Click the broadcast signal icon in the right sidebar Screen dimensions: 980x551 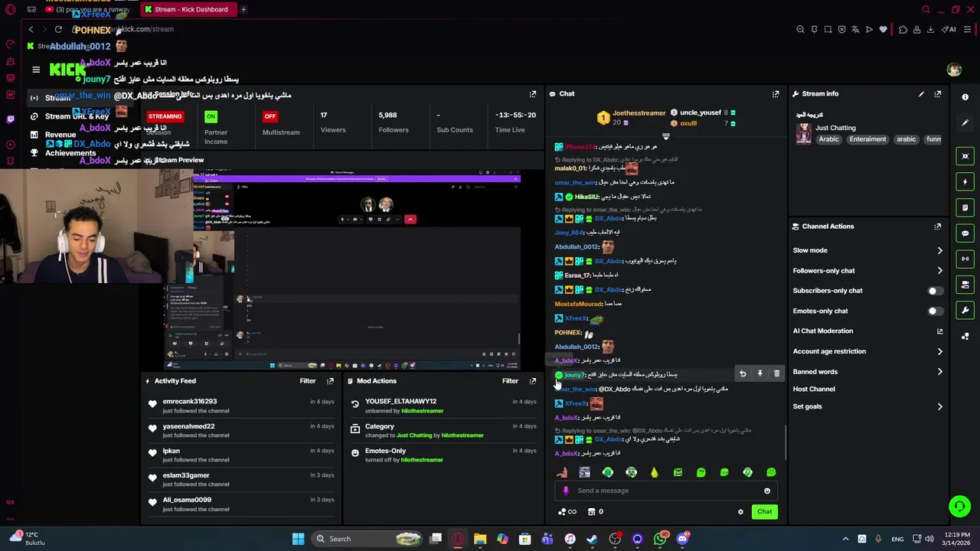coord(965,259)
